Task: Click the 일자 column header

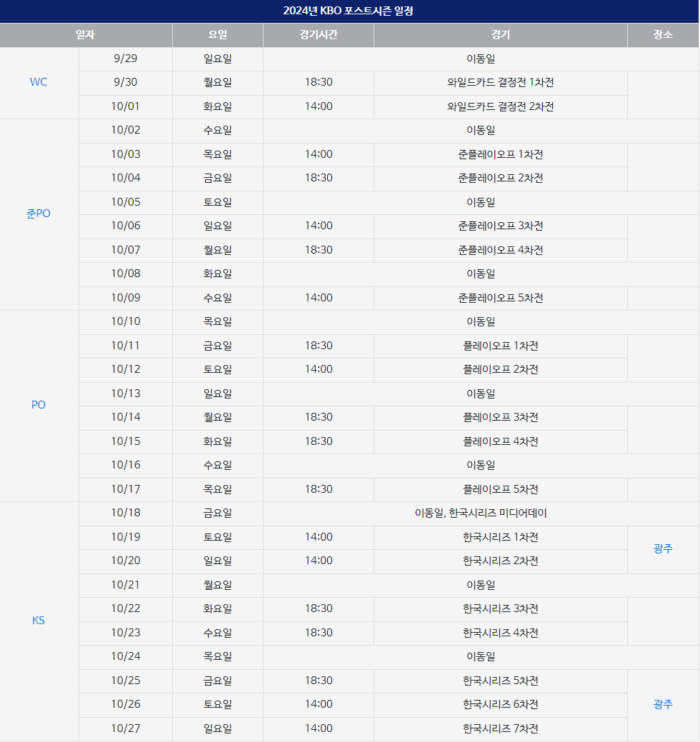Action: tap(86, 35)
